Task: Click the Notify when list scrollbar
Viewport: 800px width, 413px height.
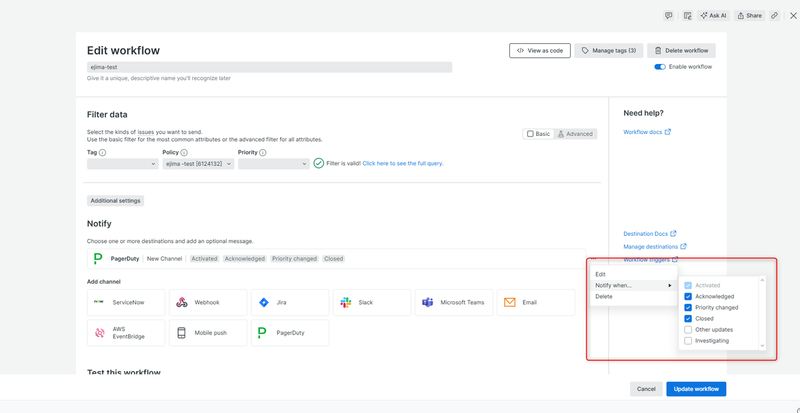Action: [763, 313]
